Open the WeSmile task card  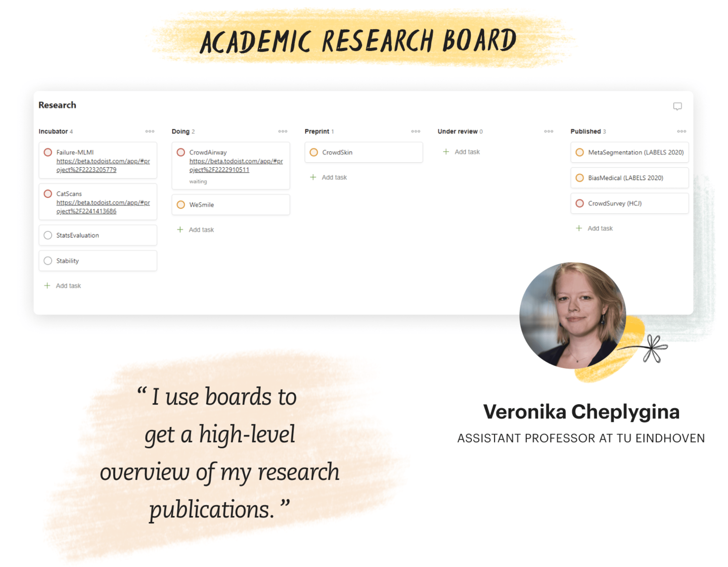point(231,205)
